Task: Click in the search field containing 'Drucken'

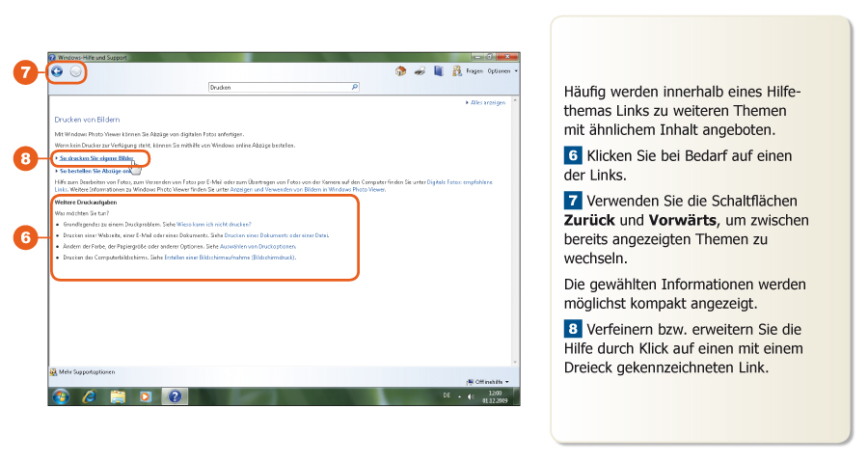Action: pos(278,87)
